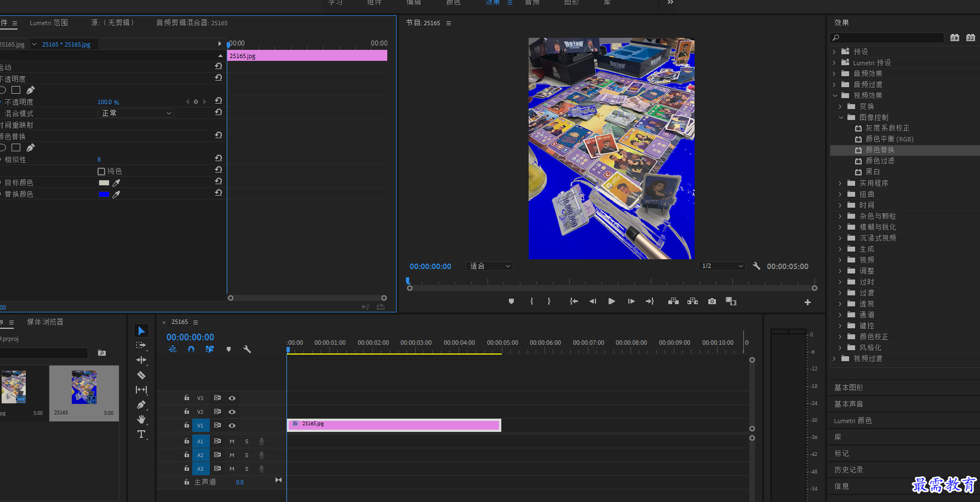Select the 颜色替换 effect

click(x=880, y=150)
